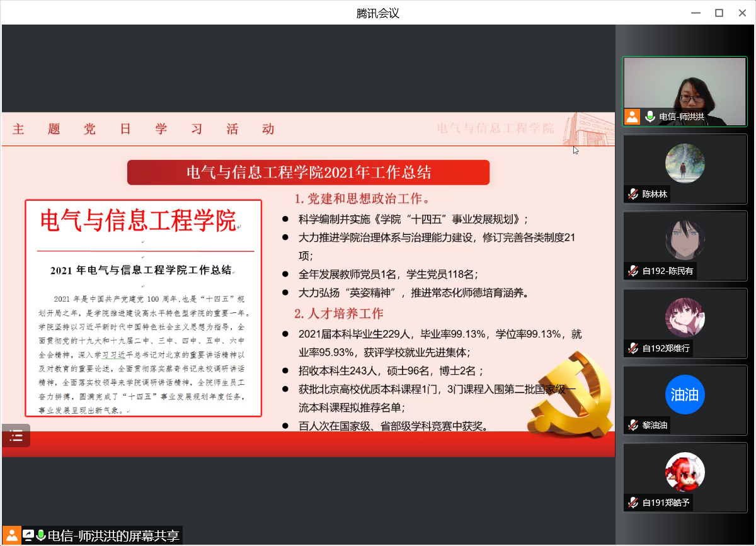The width and height of the screenshot is (756, 546).
Task: Click the slide title 电气与信息工程学院2021年工作总结
Action: [309, 173]
